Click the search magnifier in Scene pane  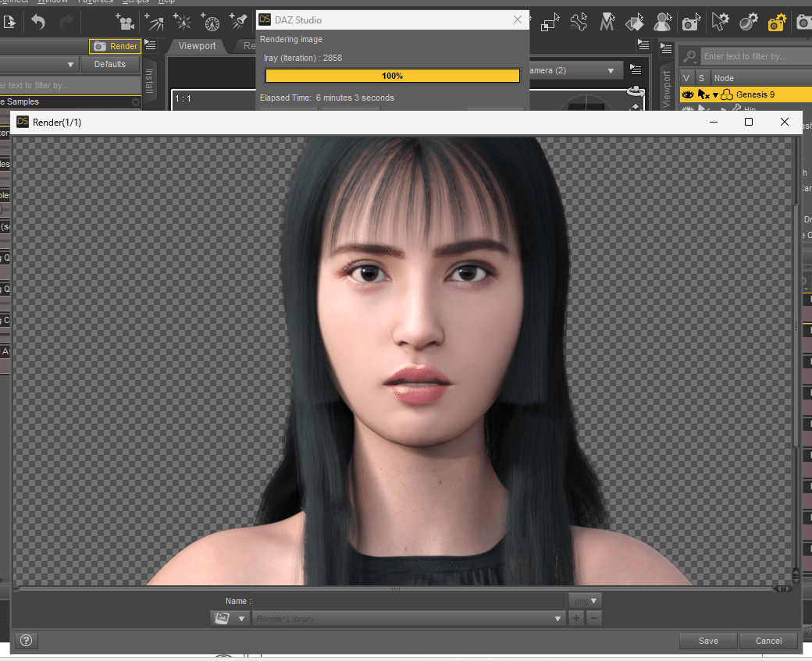tap(689, 56)
